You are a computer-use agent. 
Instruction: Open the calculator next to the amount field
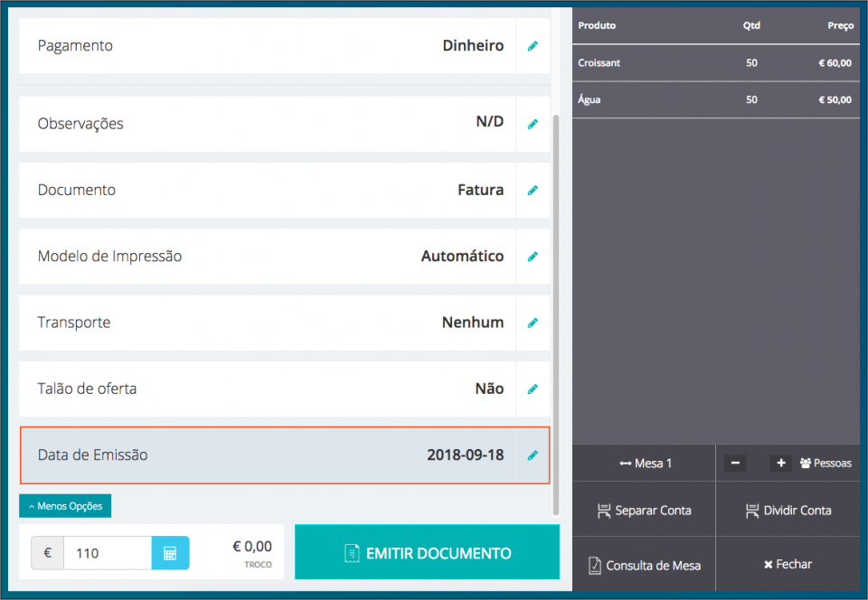(170, 551)
